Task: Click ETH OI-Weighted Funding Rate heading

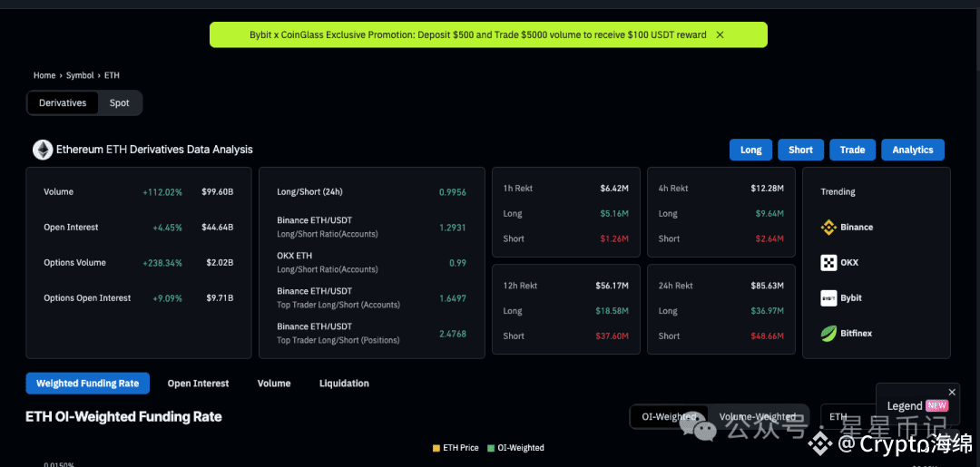Action: 123,416
